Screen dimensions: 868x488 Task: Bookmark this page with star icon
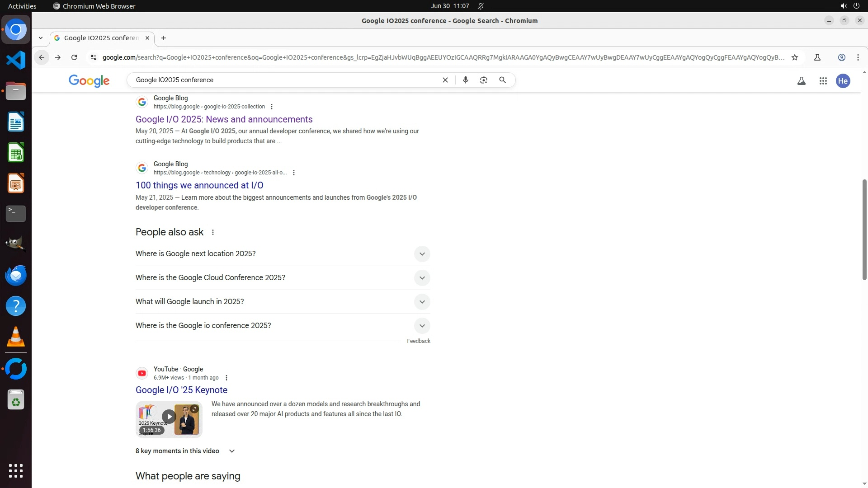[795, 57]
